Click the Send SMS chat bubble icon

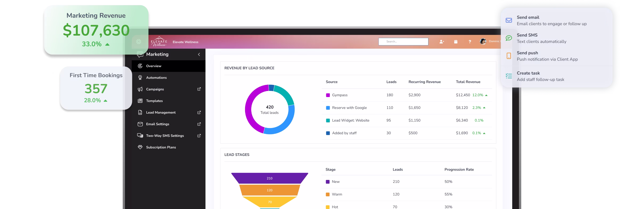coord(509,38)
